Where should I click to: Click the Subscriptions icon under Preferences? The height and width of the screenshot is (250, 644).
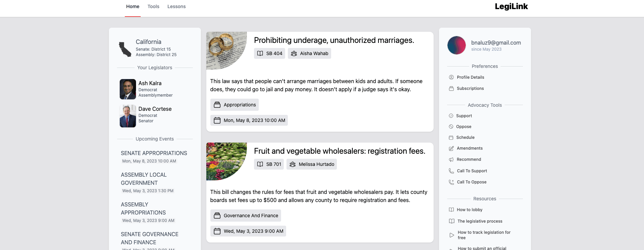[451, 89]
